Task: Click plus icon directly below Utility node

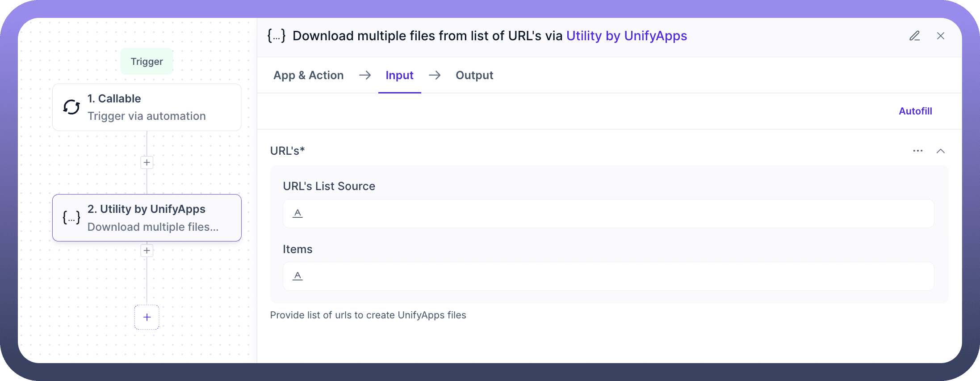Action: point(147,250)
